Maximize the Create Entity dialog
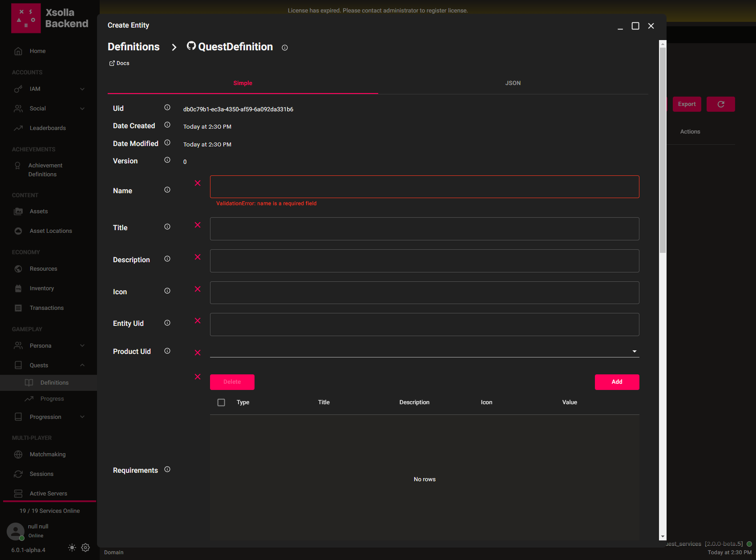The width and height of the screenshot is (756, 560). coord(635,26)
